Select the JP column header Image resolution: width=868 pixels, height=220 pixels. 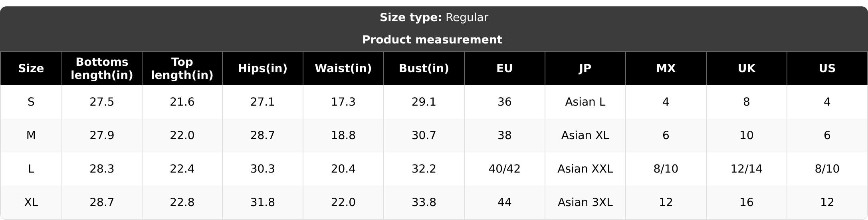pyautogui.click(x=585, y=69)
